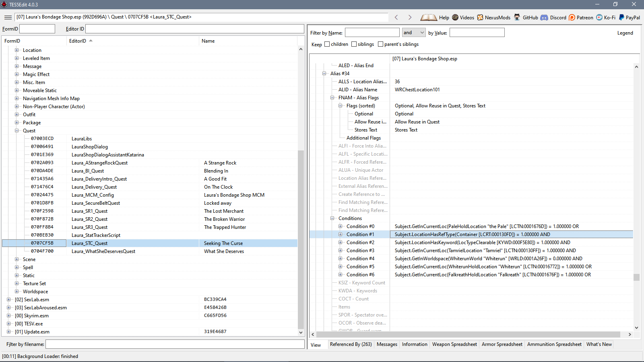
Task: Open the Videos icon
Action: tap(455, 17)
